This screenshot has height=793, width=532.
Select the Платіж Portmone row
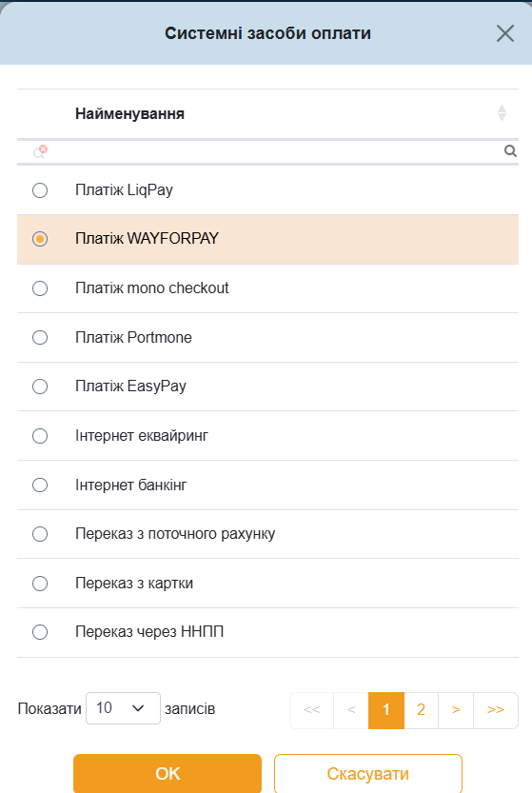(x=268, y=337)
